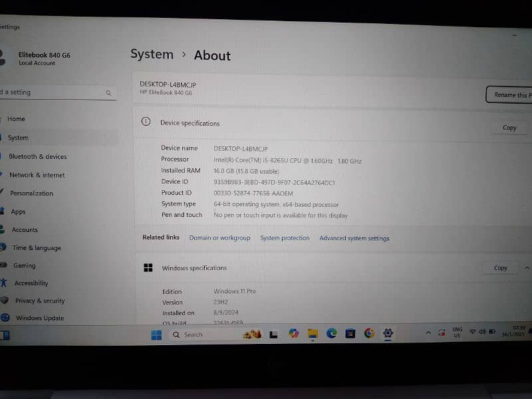
Task: Click the Copilot icon in the taskbar
Action: pyautogui.click(x=294, y=334)
